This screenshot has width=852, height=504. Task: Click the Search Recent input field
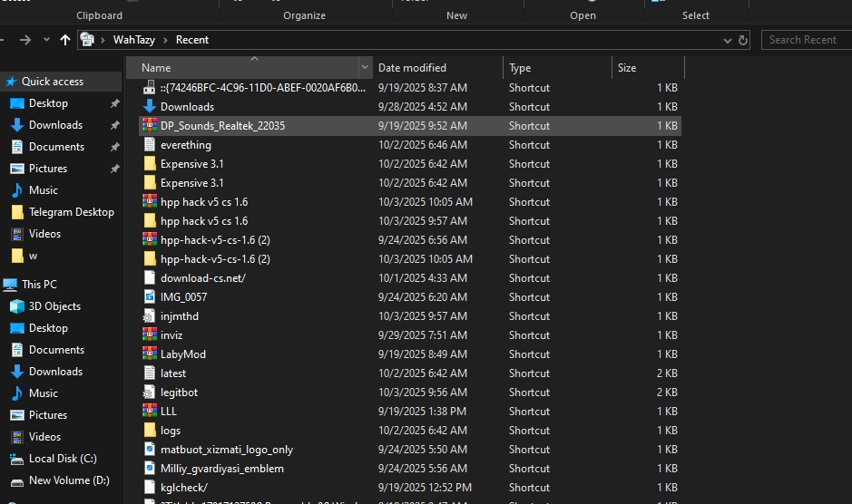804,40
